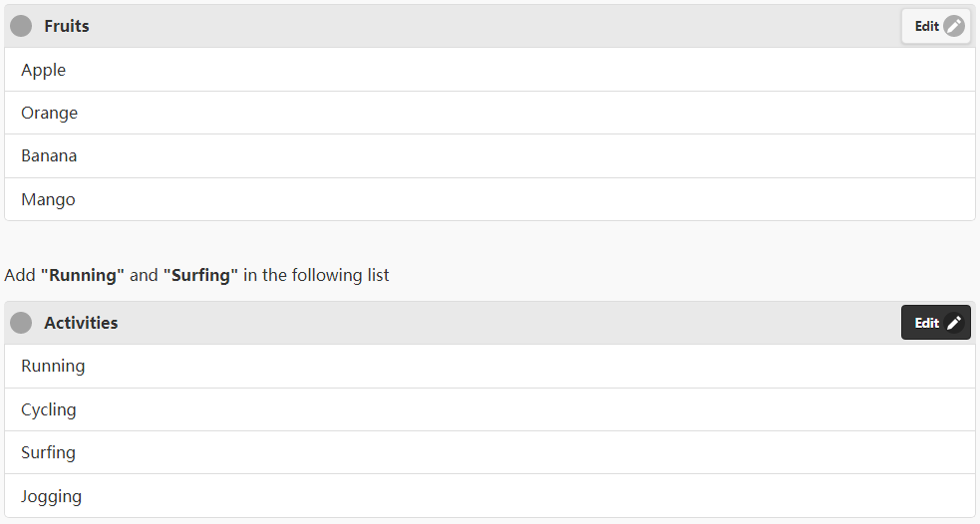The height and width of the screenshot is (524, 980).
Task: Open Edit mode for the Activities list
Action: 935,323
